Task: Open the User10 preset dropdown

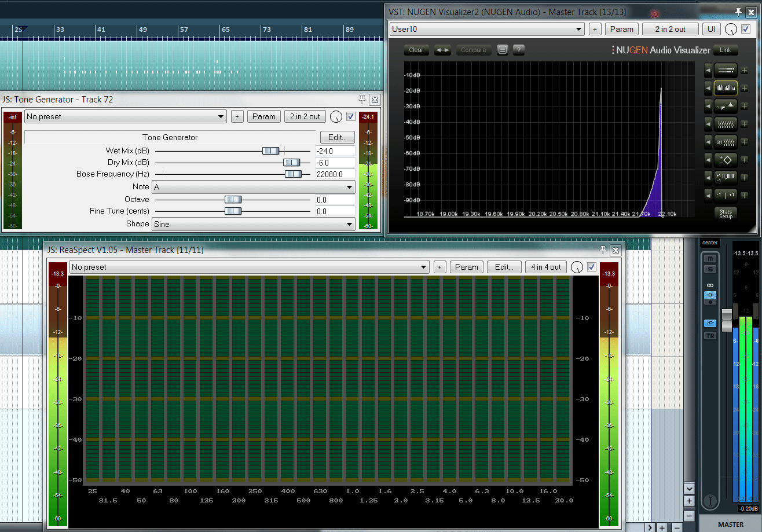Action: [487, 29]
